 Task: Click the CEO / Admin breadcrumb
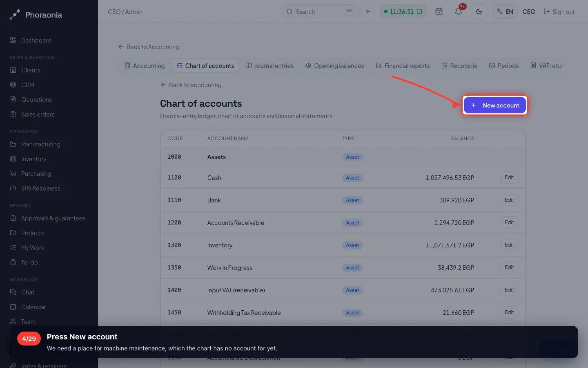[x=125, y=12]
